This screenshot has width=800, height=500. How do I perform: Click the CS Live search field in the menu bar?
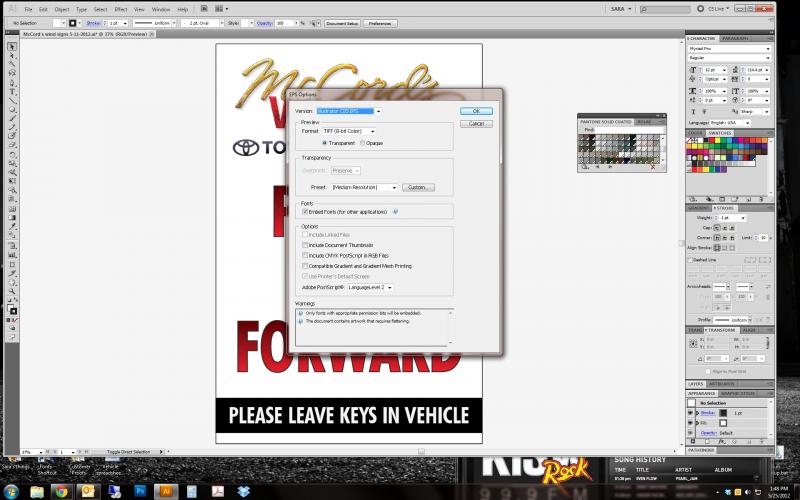[665, 9]
